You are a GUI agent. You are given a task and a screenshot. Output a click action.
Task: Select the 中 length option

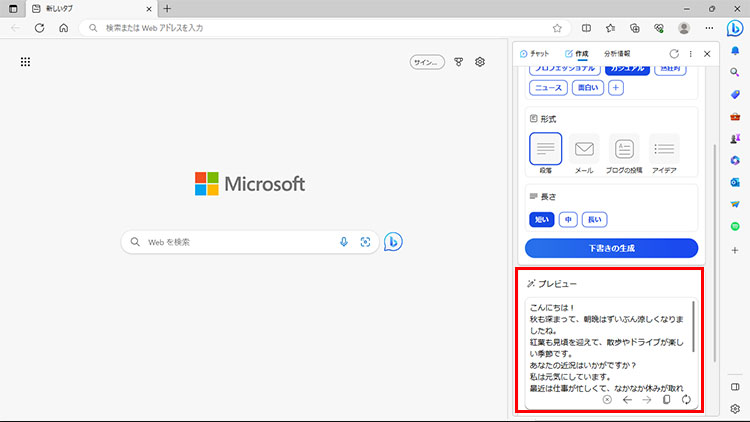(x=567, y=219)
